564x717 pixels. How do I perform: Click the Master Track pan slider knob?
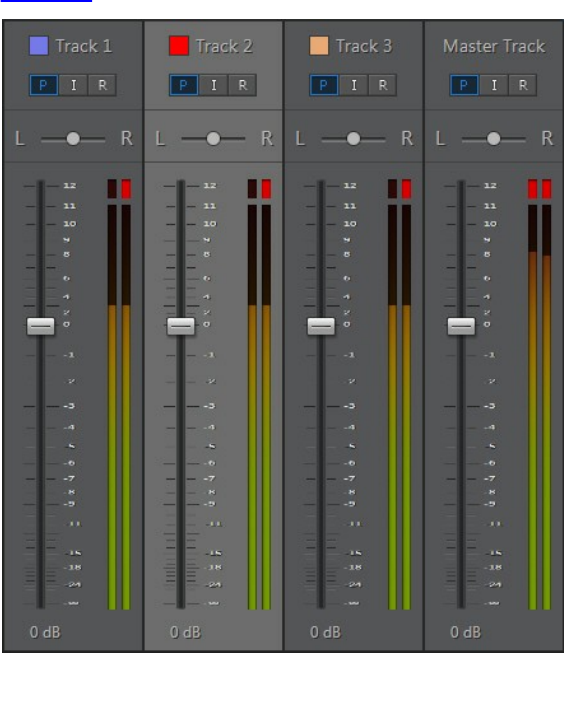tap(494, 139)
